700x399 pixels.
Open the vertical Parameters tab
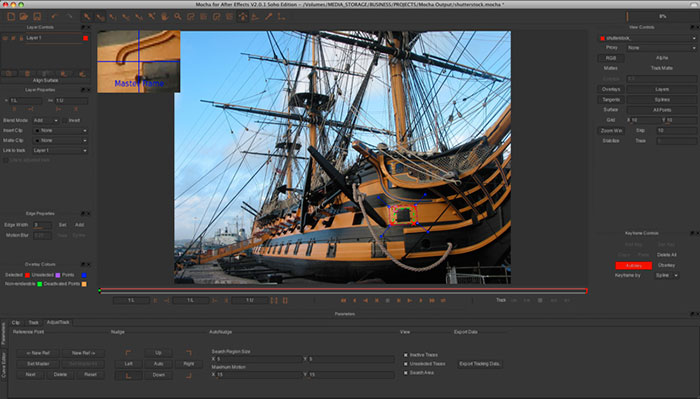coord(4,333)
